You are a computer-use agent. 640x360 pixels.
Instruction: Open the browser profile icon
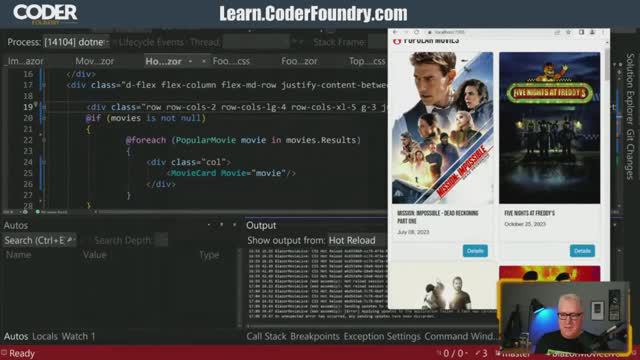point(592,32)
